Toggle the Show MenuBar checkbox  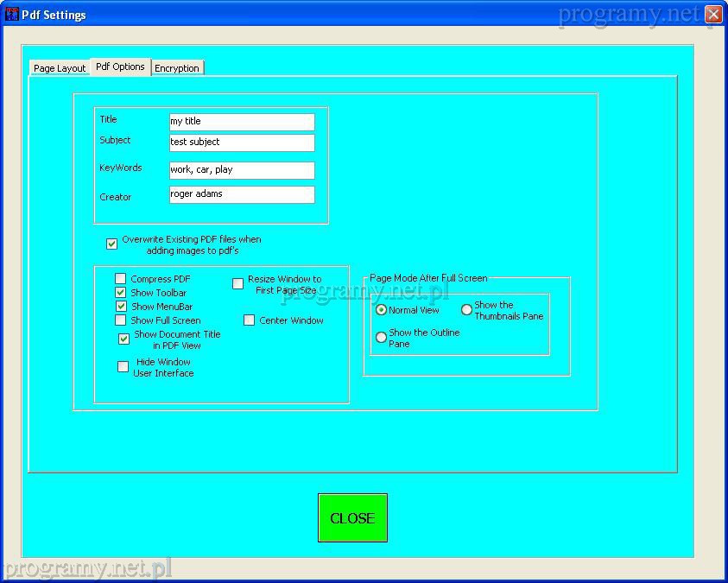tap(121, 307)
